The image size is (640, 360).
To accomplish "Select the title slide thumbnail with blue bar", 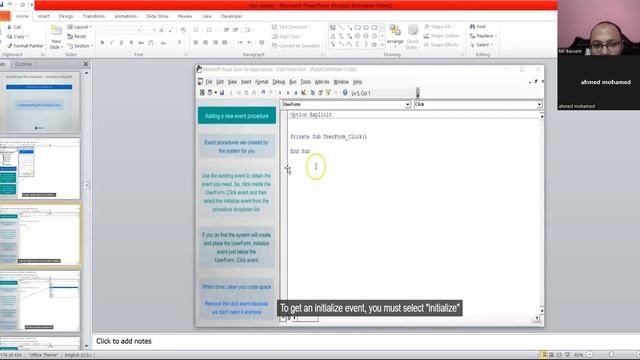I will pos(40,102).
